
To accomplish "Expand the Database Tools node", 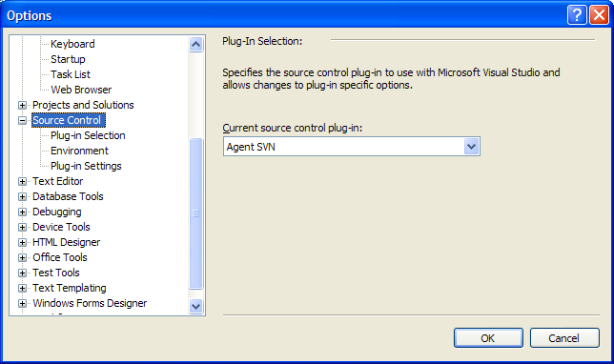I will (22, 197).
